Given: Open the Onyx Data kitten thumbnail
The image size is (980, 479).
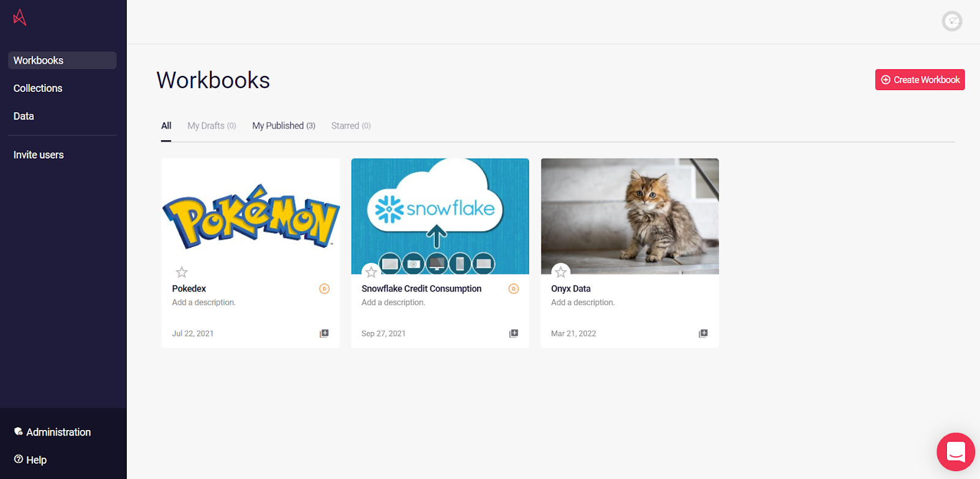Looking at the screenshot, I should pyautogui.click(x=630, y=216).
